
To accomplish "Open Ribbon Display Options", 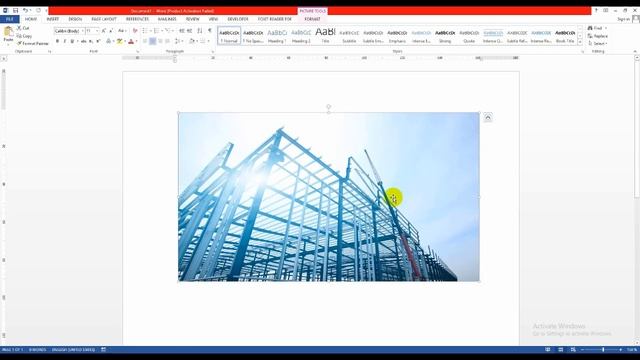I will coord(606,11).
